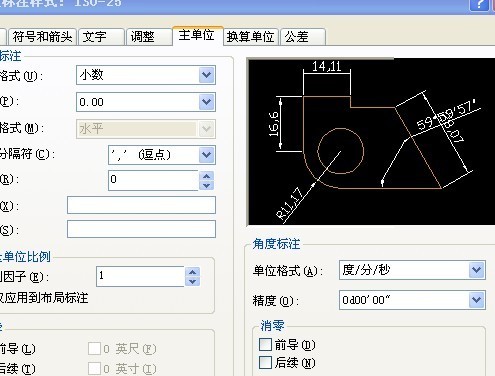Toggle angular 后续(N) zero suppression checkbox
Viewport: 495px width, 376px height.
click(x=265, y=362)
